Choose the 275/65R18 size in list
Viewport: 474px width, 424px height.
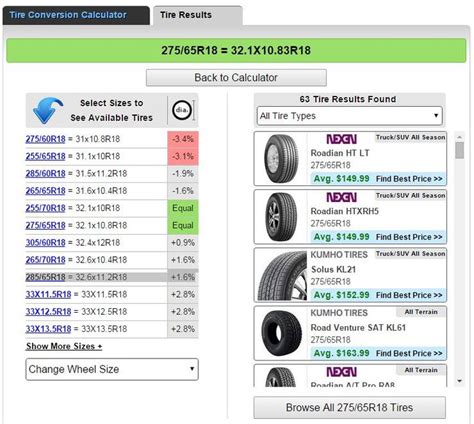point(45,226)
